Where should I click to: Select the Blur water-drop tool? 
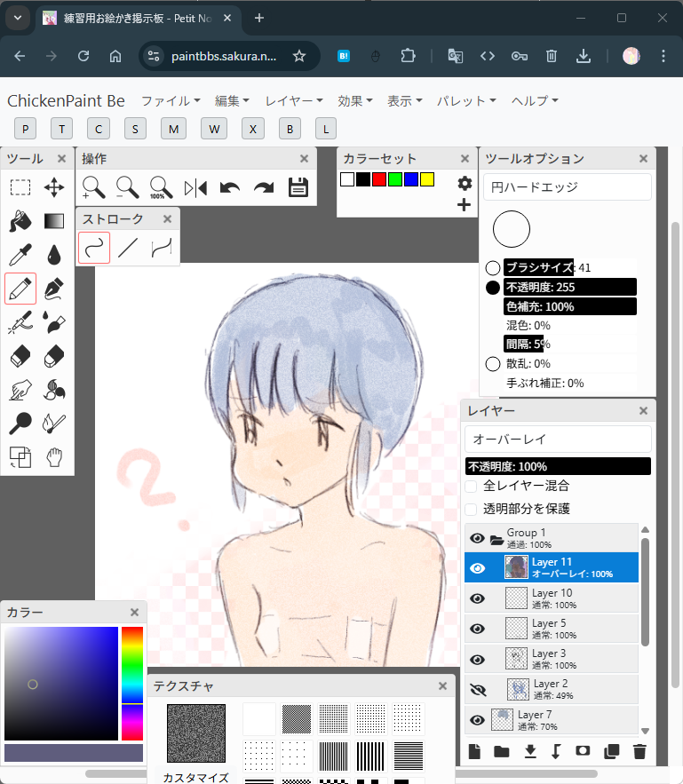(54, 255)
